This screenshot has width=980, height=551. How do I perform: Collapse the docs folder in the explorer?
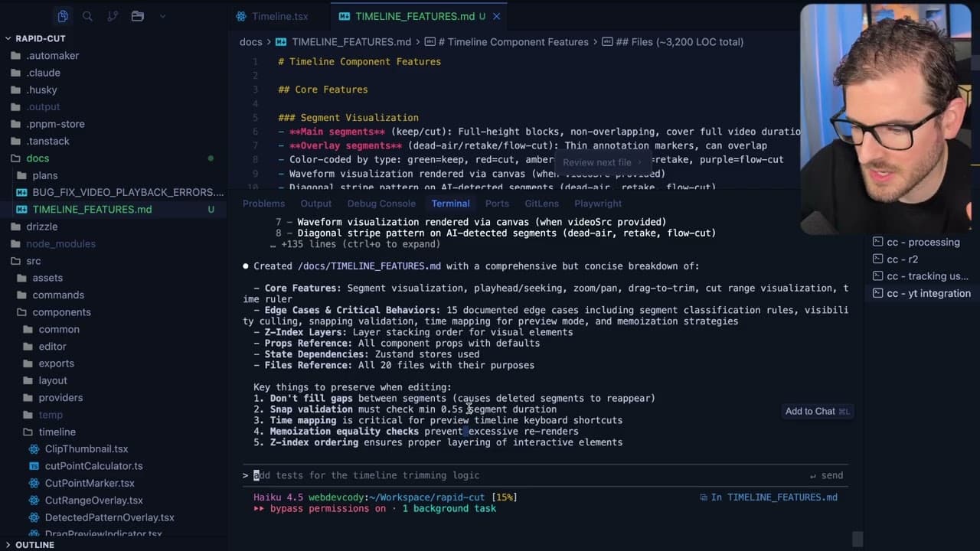(x=38, y=158)
